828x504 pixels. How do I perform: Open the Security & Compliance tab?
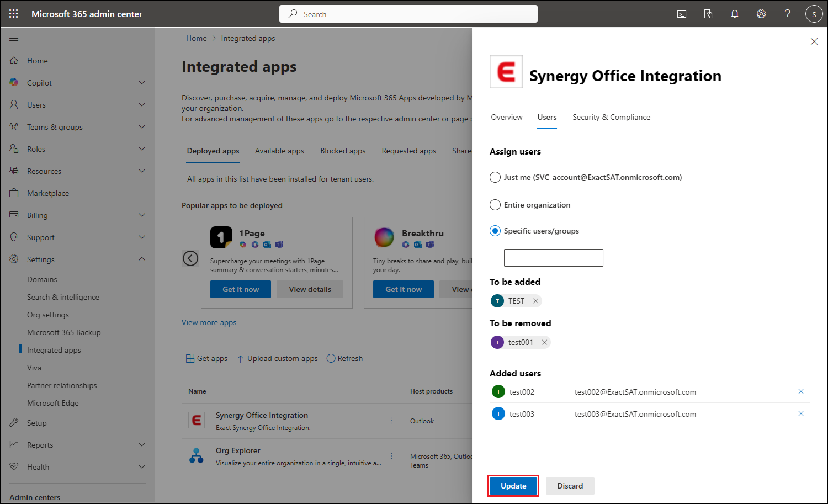(611, 117)
